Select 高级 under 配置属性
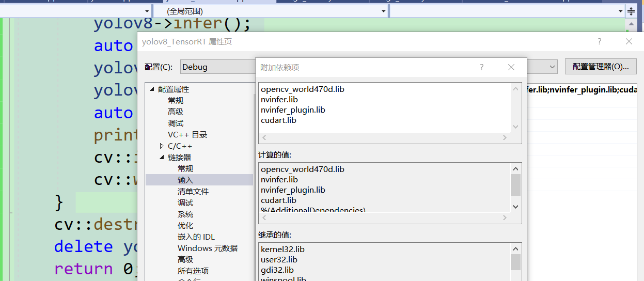The height and width of the screenshot is (281, 644). tap(176, 112)
